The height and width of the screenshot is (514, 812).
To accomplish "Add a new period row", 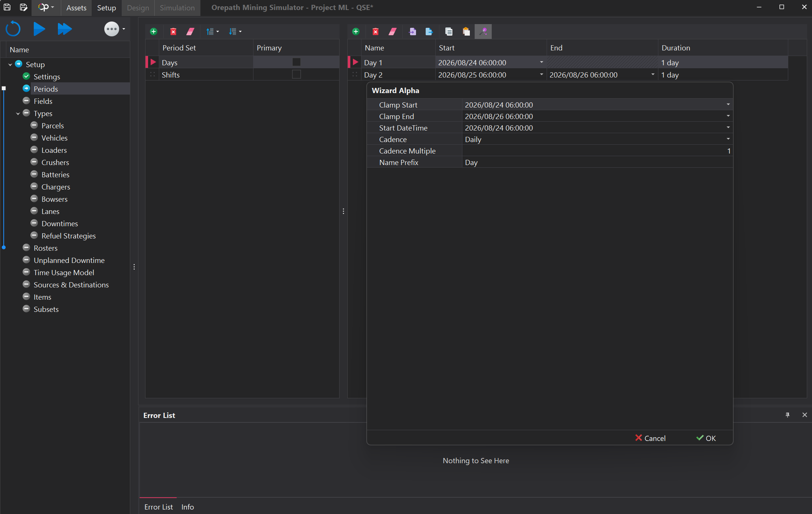I will click(356, 32).
